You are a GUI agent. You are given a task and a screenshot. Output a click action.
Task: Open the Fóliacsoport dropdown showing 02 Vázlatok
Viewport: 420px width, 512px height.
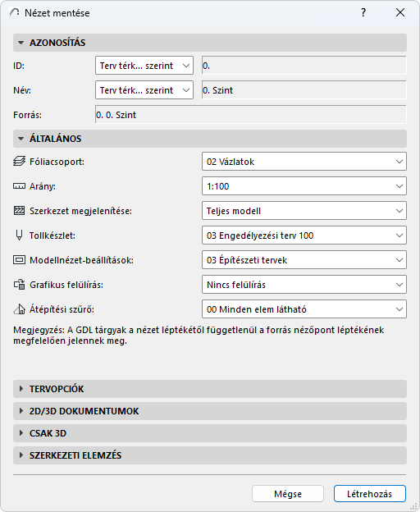(x=304, y=162)
